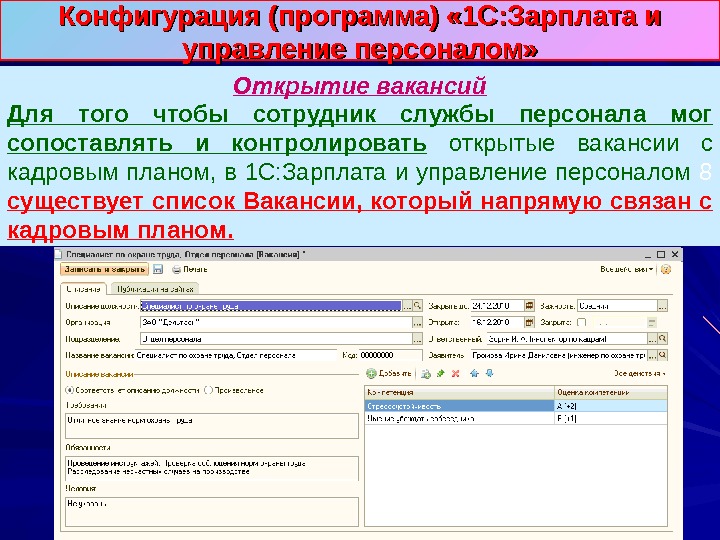Open the top Все действия dropdown

click(627, 270)
